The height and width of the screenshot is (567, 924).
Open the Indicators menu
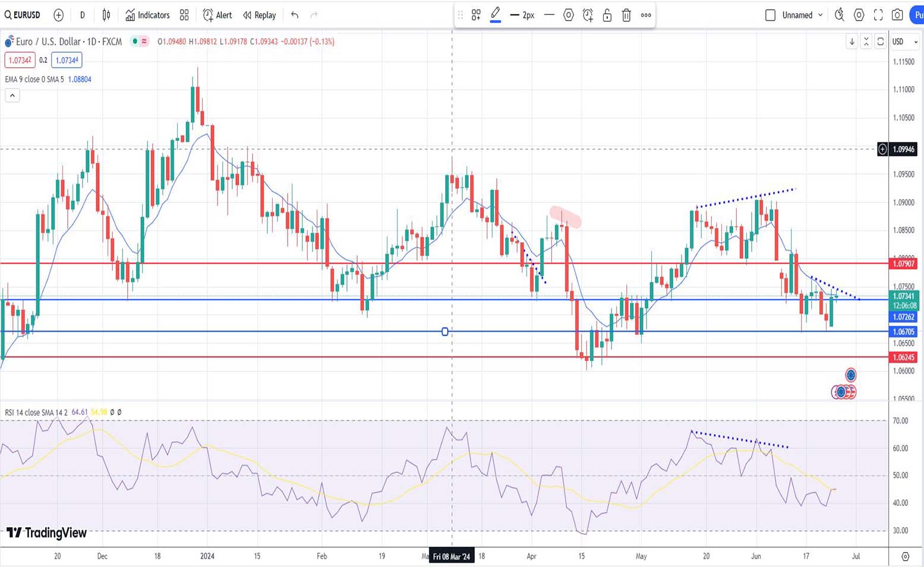147,15
